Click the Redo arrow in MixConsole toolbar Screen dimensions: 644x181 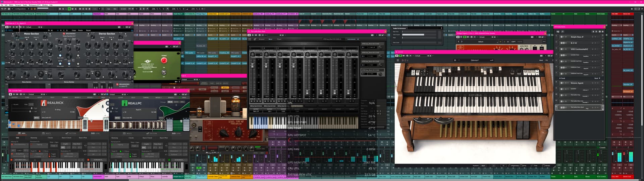pos(5,9)
